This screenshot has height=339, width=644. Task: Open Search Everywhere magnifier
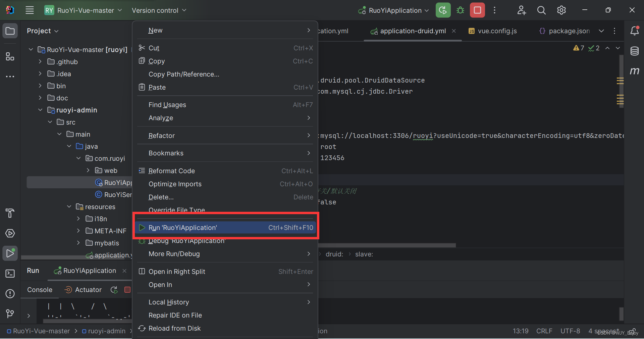point(541,10)
